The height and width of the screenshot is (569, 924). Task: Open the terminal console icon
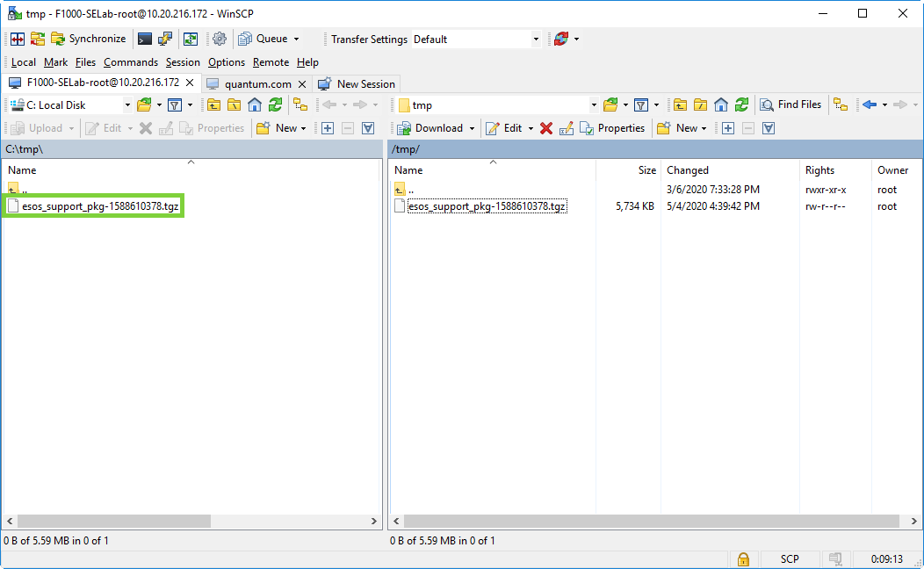tap(145, 39)
